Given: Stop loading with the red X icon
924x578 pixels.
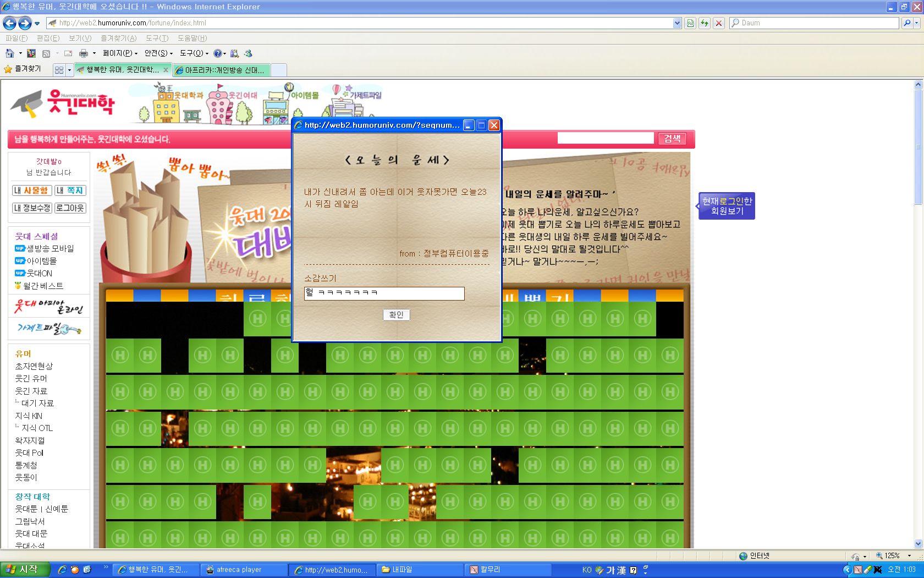Looking at the screenshot, I should pyautogui.click(x=719, y=23).
